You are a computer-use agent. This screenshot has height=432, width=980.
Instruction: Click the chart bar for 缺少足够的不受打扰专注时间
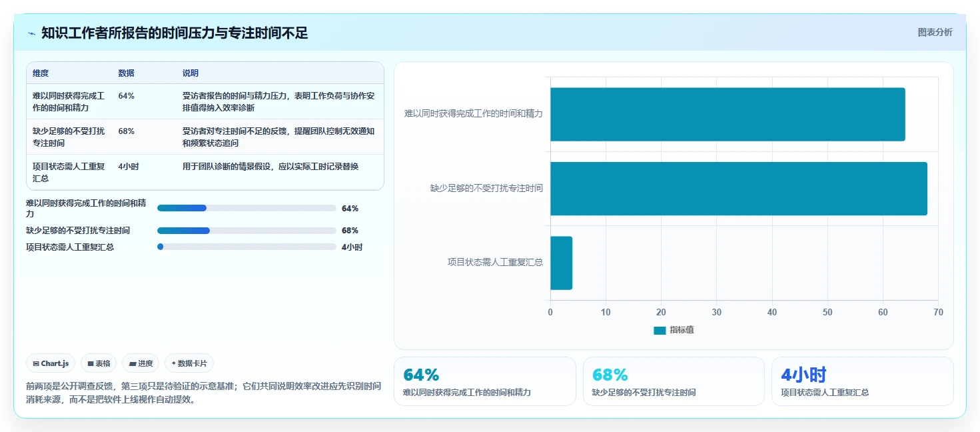(x=739, y=189)
